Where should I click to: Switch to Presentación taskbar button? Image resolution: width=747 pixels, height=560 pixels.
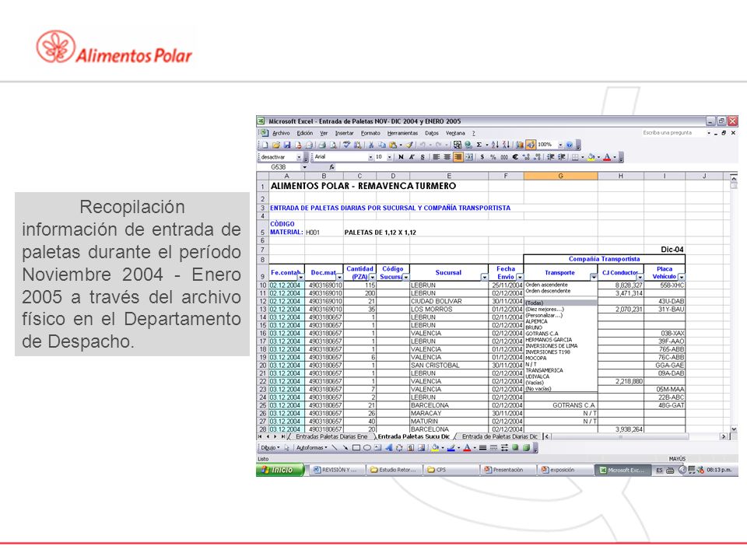(x=508, y=470)
